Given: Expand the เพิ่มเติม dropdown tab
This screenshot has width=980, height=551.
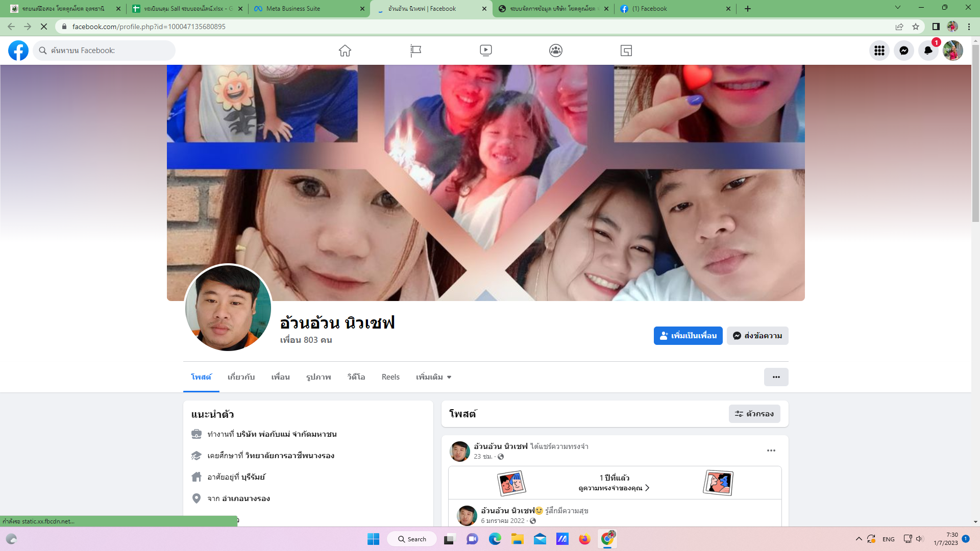Looking at the screenshot, I should tap(433, 377).
